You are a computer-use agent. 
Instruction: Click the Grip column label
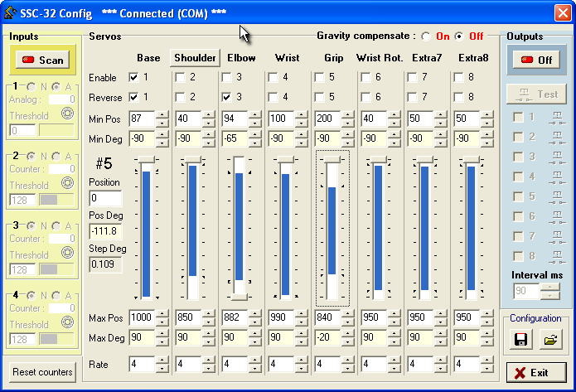tap(333, 58)
